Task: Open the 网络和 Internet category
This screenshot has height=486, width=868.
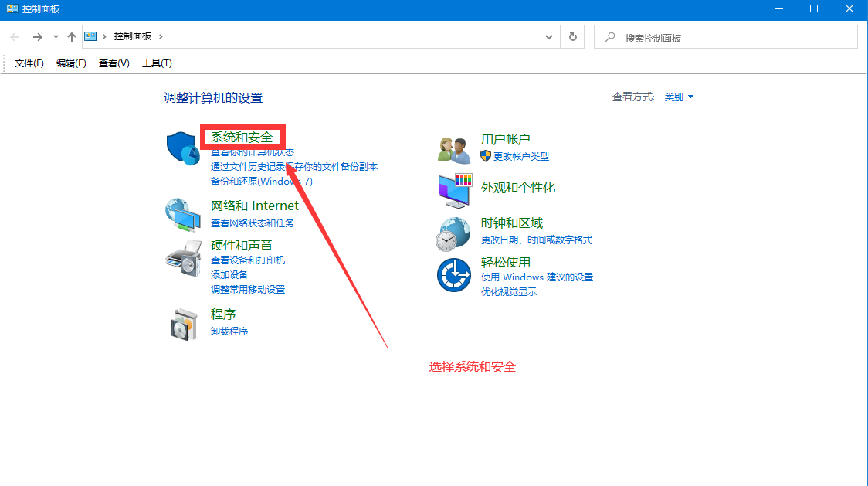Action: 254,206
